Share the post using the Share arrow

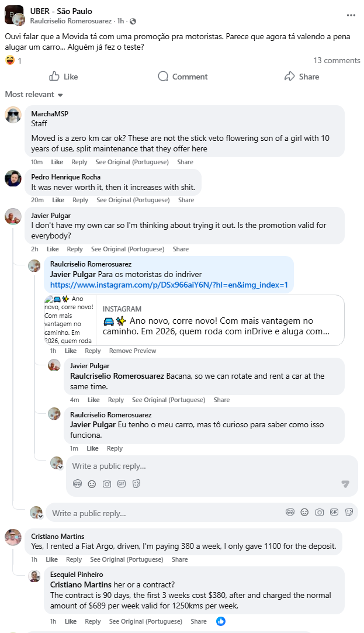click(x=301, y=77)
